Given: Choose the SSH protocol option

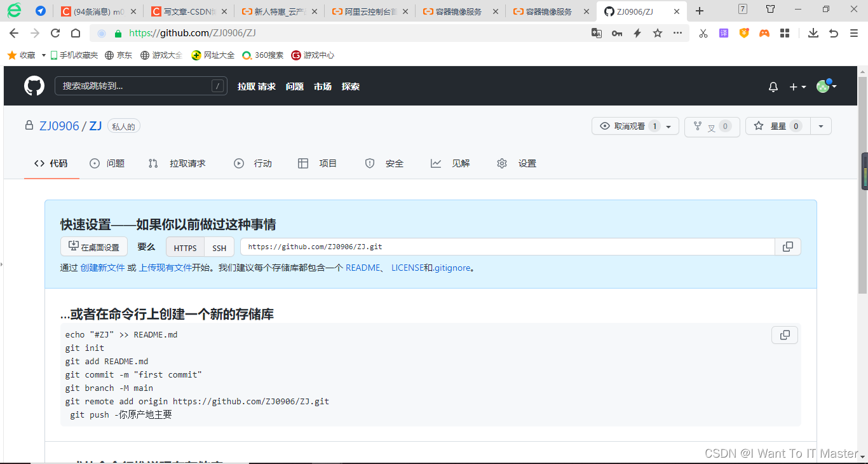Looking at the screenshot, I should pos(219,248).
